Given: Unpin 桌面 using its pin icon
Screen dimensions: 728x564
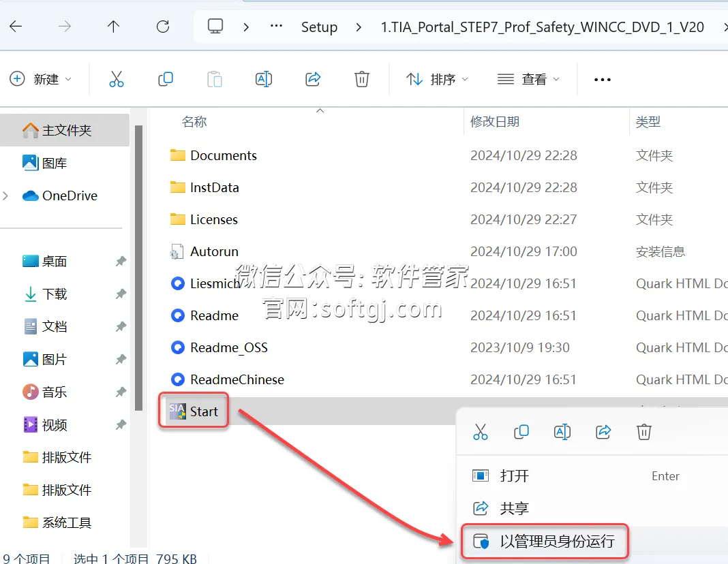Looking at the screenshot, I should tap(121, 261).
